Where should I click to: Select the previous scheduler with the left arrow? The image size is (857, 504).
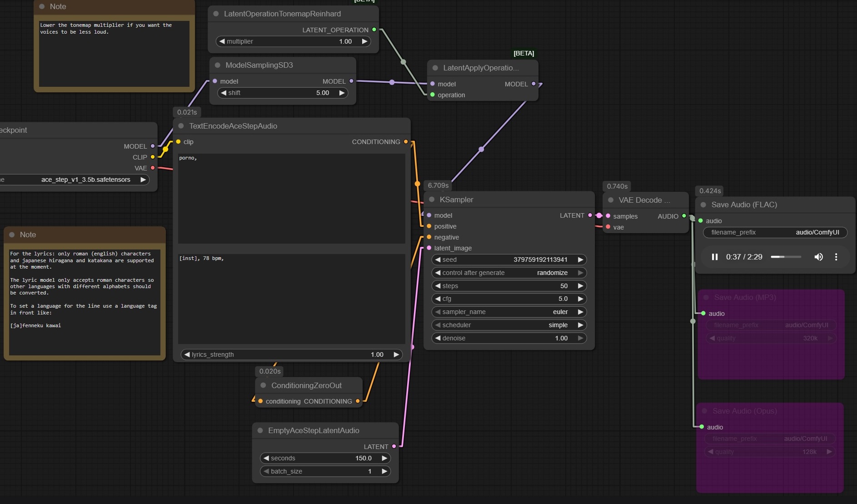point(438,325)
